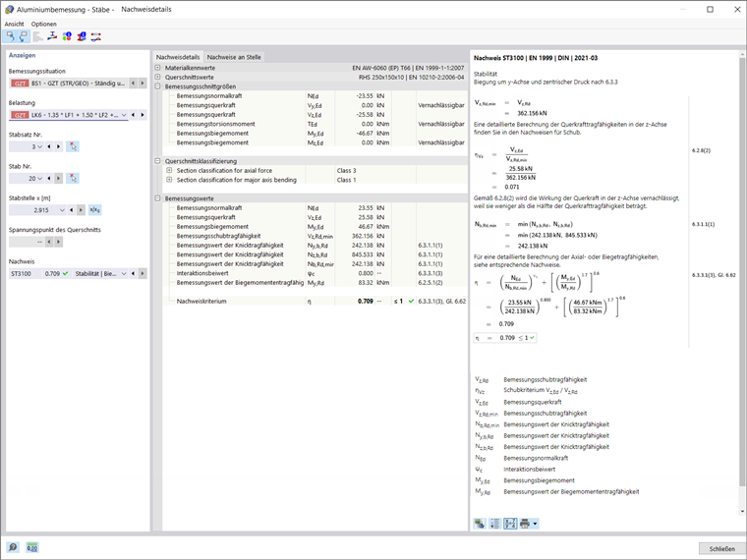This screenshot has width=747, height=560.
Task: Select the Interaktionsbeiwert row
Action: (x=316, y=273)
